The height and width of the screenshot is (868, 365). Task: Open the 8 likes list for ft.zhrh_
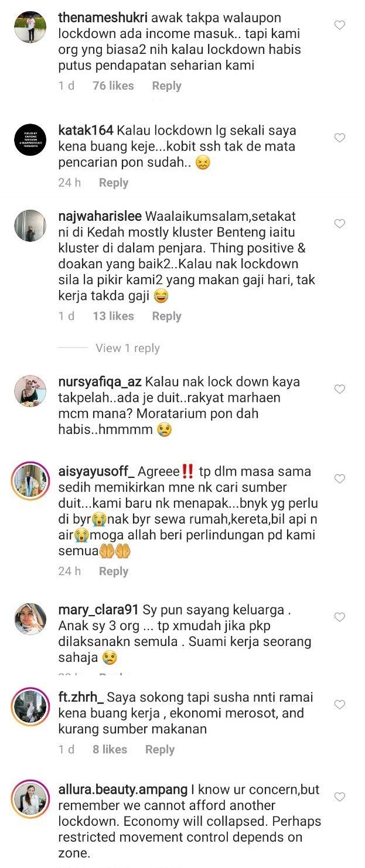(110, 749)
